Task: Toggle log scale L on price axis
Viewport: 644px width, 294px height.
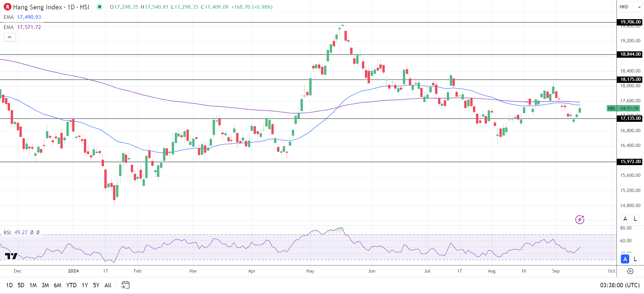Action: tap(635, 219)
